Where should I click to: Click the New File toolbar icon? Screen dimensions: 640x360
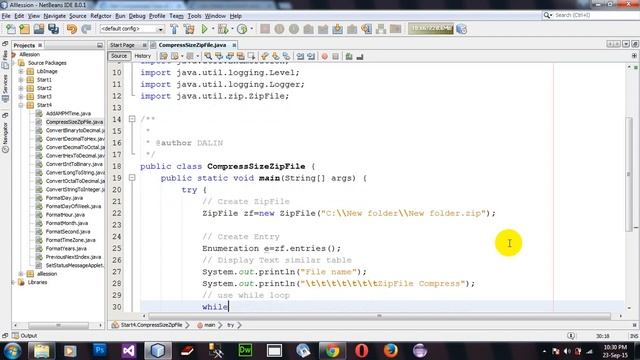(11, 29)
